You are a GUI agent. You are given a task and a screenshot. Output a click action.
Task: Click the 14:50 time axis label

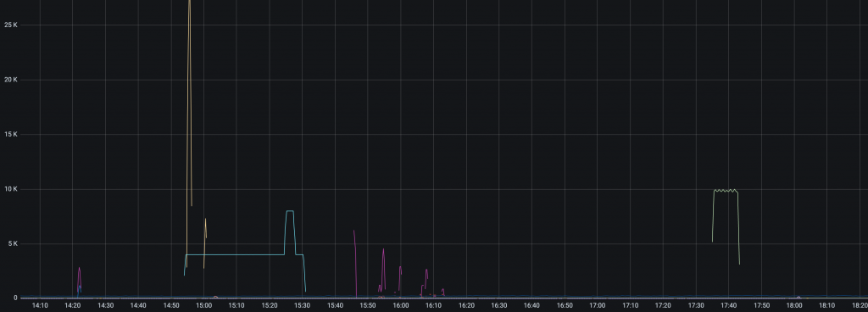[171, 305]
